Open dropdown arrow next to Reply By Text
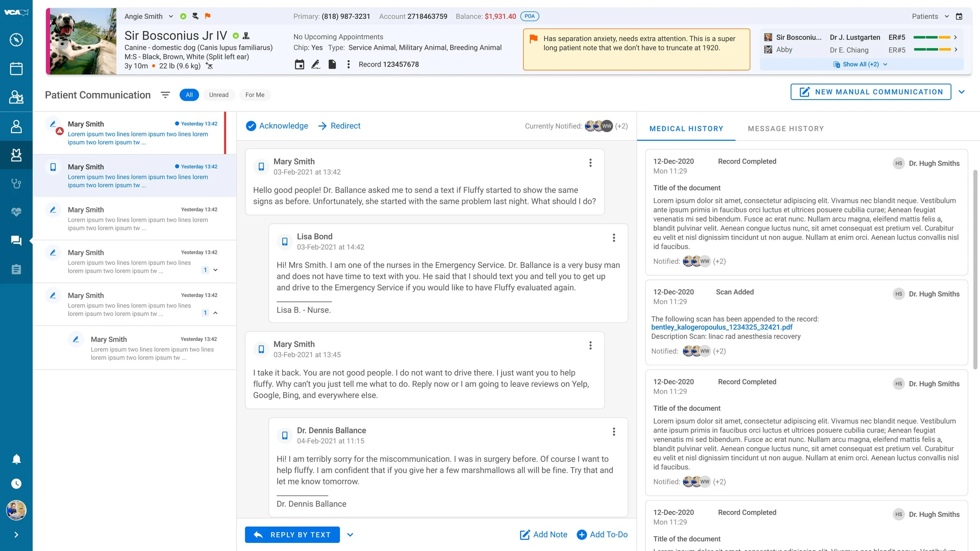This screenshot has width=980, height=551. pos(350,535)
